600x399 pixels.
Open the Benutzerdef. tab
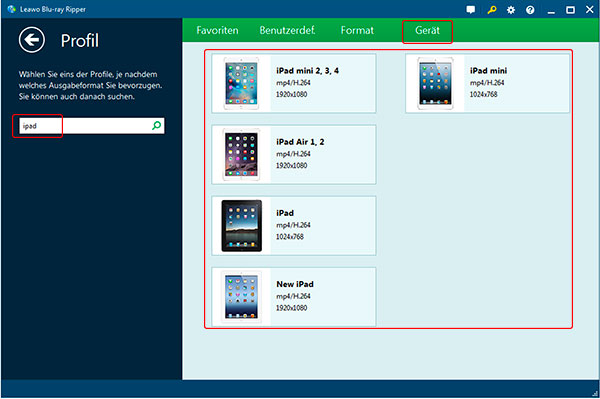point(287,30)
